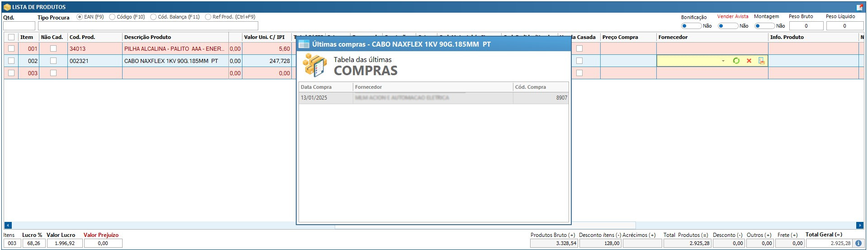Click the Últimas compras window icon

(x=304, y=44)
